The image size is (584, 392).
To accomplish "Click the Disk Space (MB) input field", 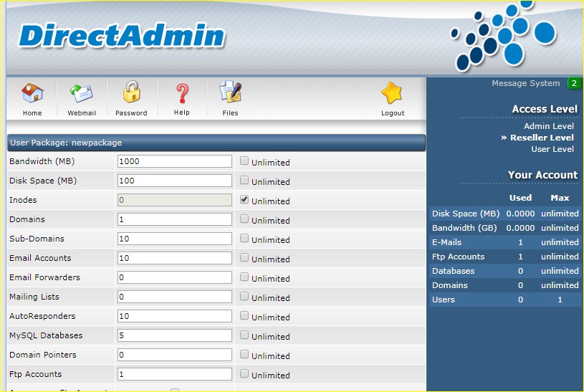I will pos(174,181).
